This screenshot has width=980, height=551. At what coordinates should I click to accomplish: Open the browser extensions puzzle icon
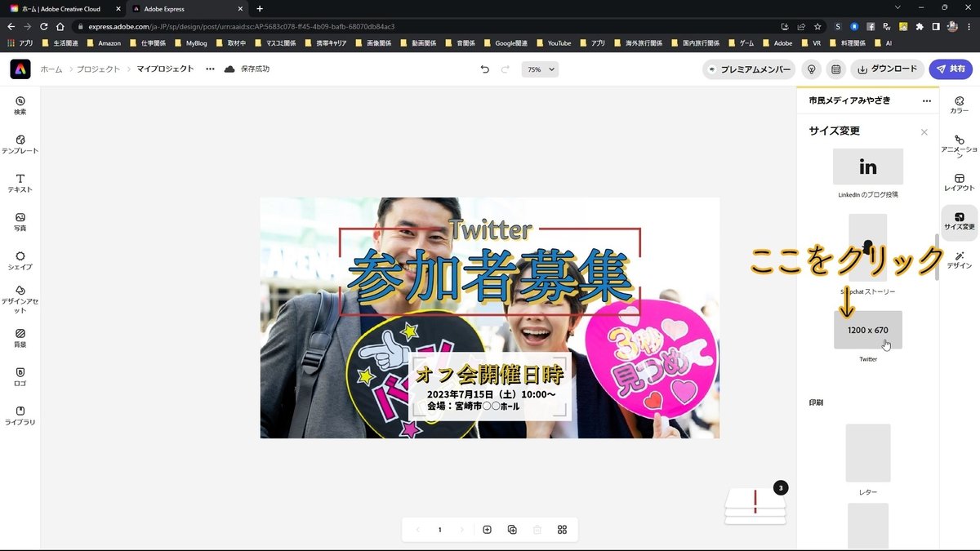[920, 26]
